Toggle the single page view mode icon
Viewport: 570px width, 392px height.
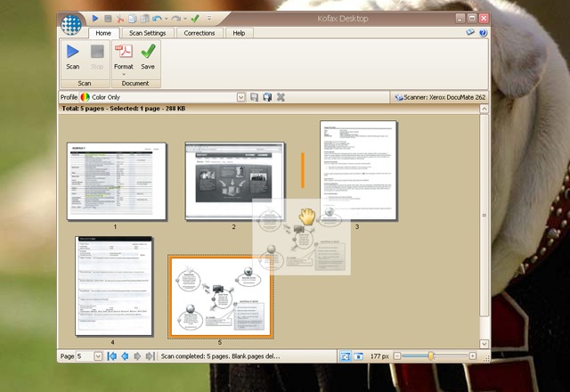tap(358, 356)
